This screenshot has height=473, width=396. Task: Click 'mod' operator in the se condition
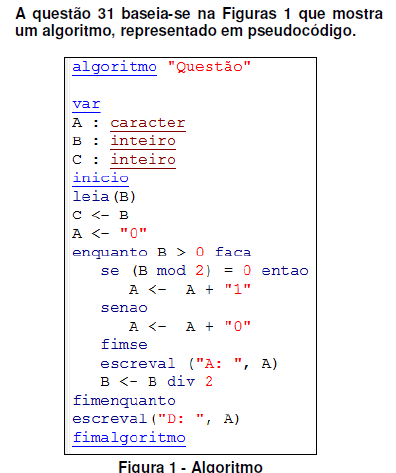tap(171, 271)
